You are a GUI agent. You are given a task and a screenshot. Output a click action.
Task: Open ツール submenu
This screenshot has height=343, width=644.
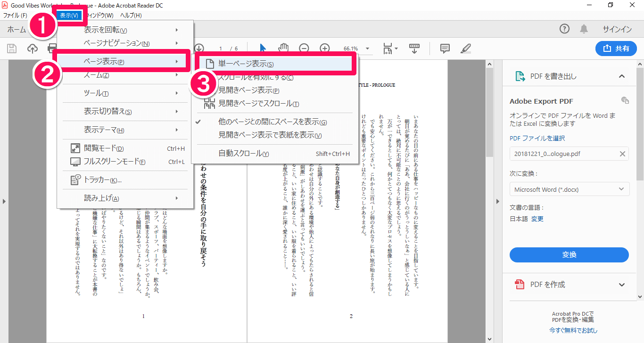(125, 93)
